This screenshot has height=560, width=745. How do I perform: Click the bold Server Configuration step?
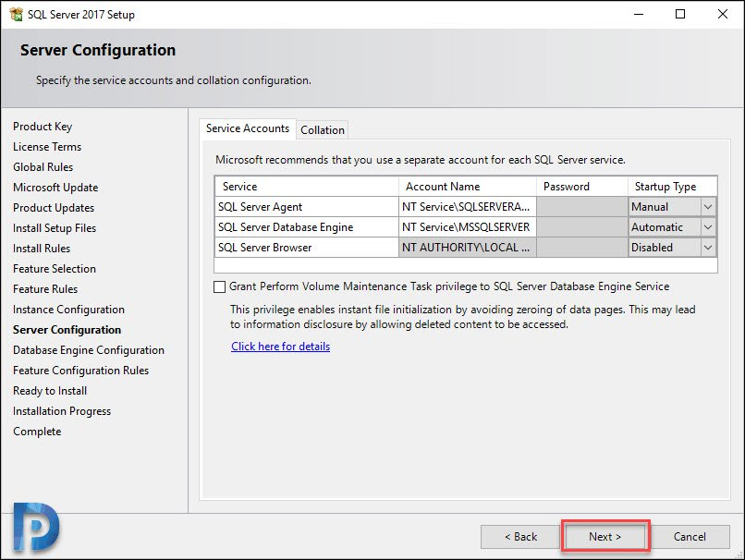pyautogui.click(x=67, y=330)
